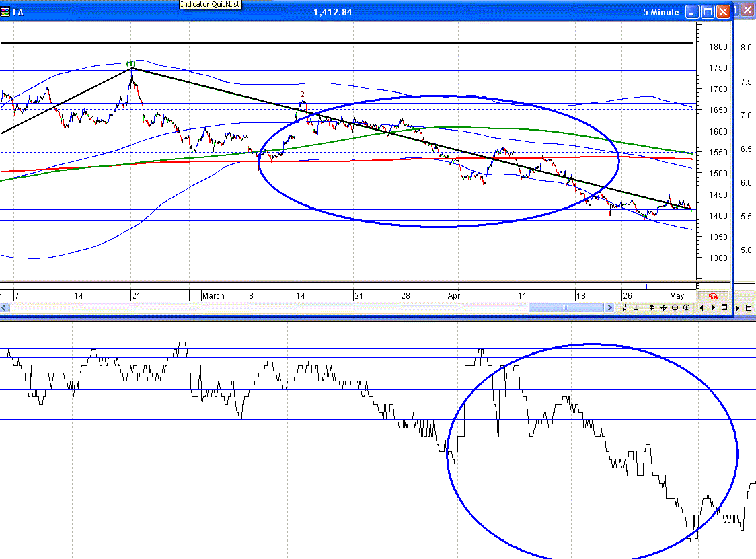Select the red wave '2' chart marker
Viewport: 756px width, 559px height.
click(302, 94)
